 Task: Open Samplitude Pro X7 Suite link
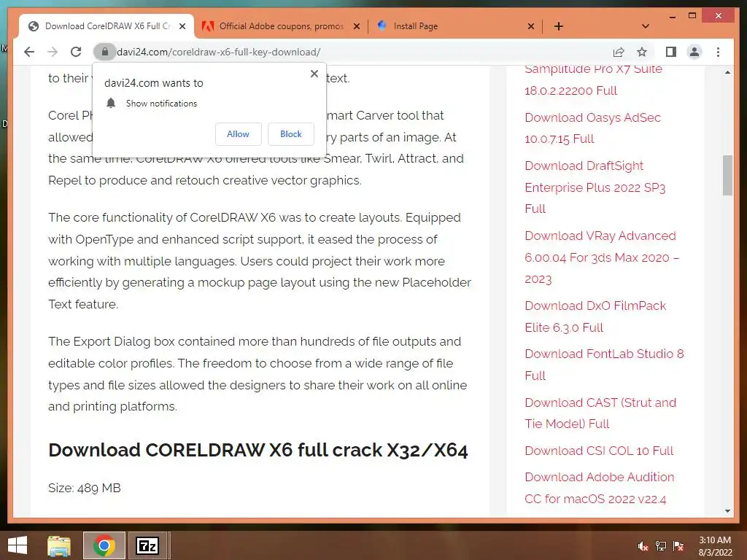coord(594,79)
